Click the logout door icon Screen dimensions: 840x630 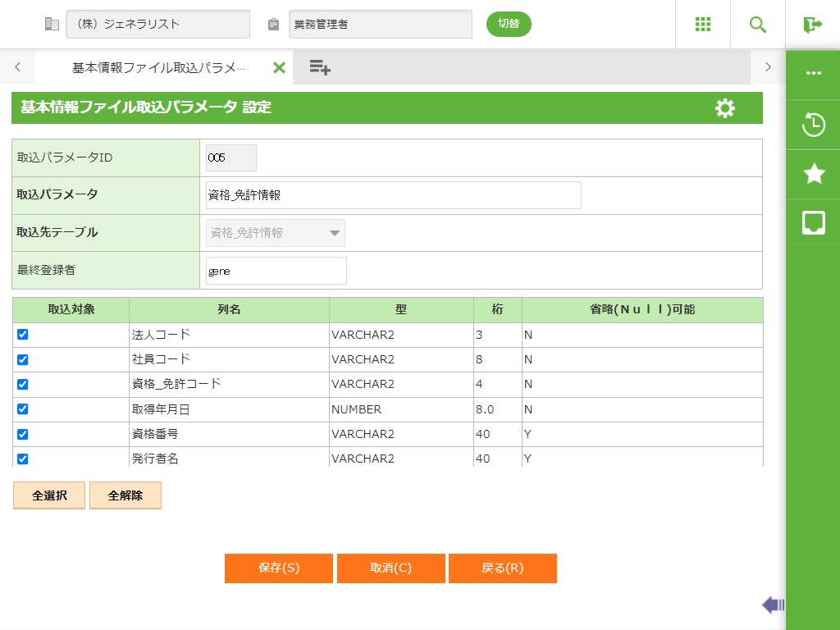tap(813, 25)
